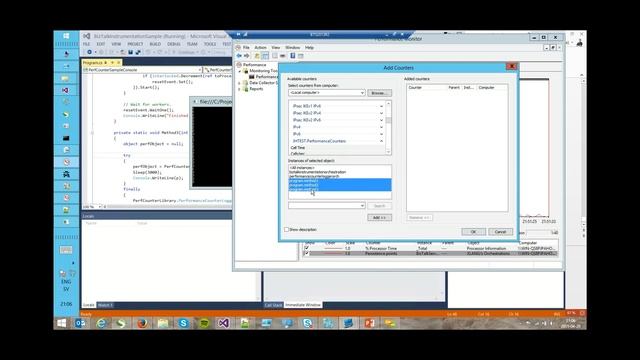The height and width of the screenshot is (360, 640).
Task: Open PowerPoint from the bottom taskbar
Action: pyautogui.click(x=369, y=323)
